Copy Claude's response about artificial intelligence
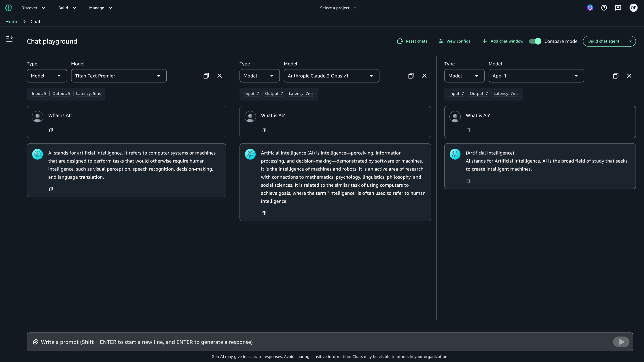The image size is (644, 362). [263, 213]
